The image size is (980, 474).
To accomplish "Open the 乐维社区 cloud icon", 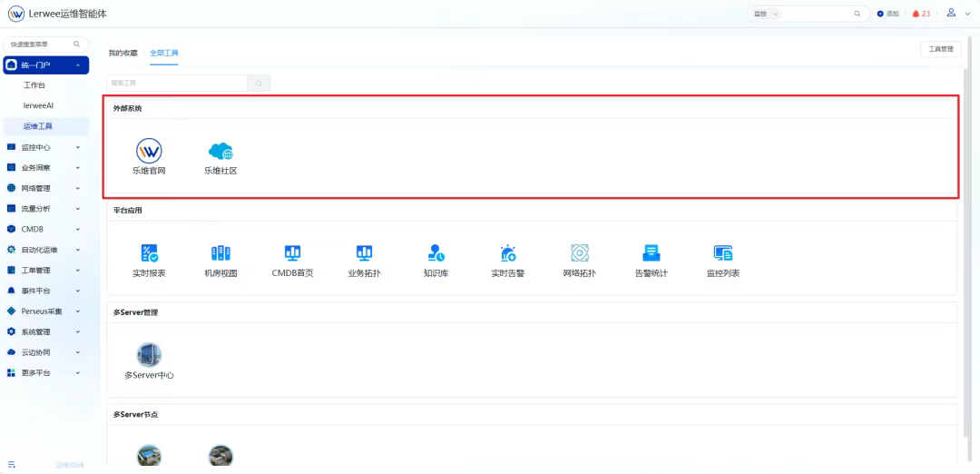I will click(220, 151).
